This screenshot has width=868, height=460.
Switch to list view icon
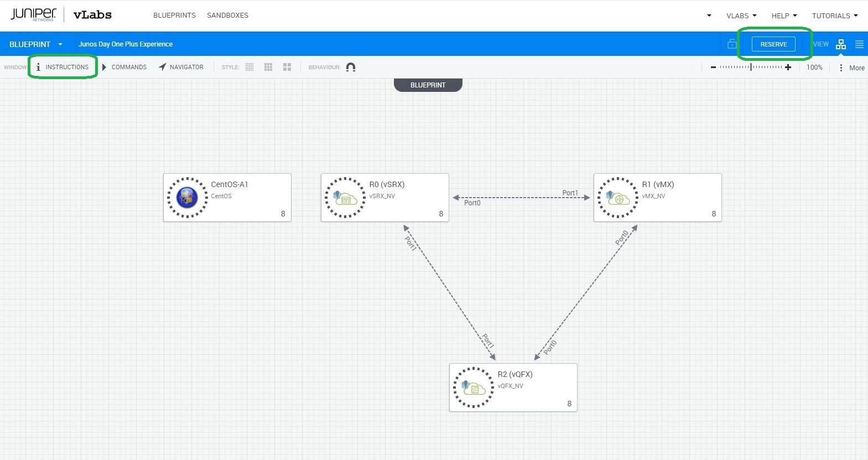coord(859,44)
